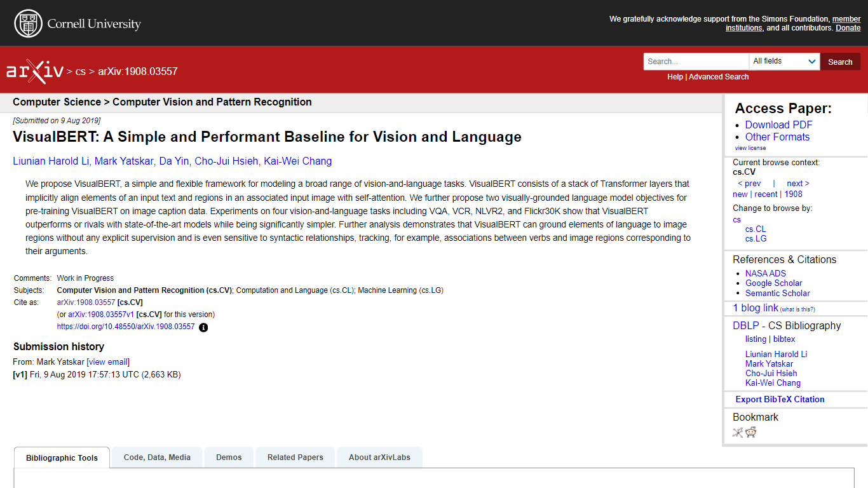Go to previous paper in cs.CV
The image size is (868, 488).
[749, 183]
